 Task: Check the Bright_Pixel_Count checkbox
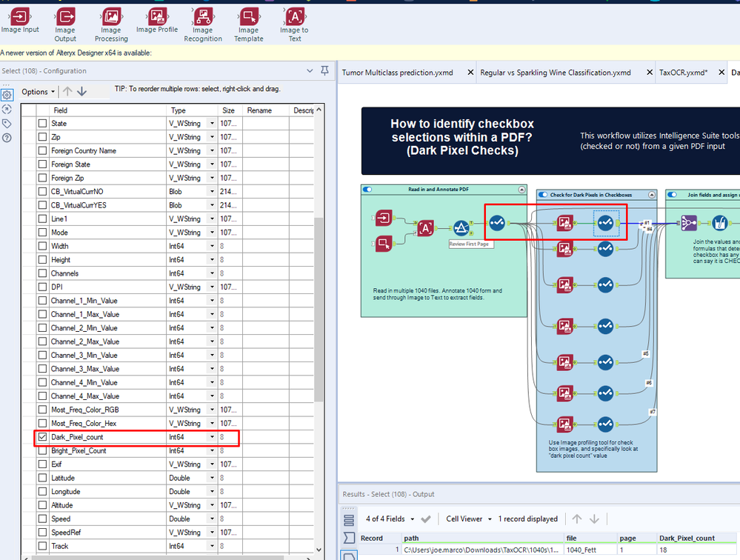tap(42, 450)
